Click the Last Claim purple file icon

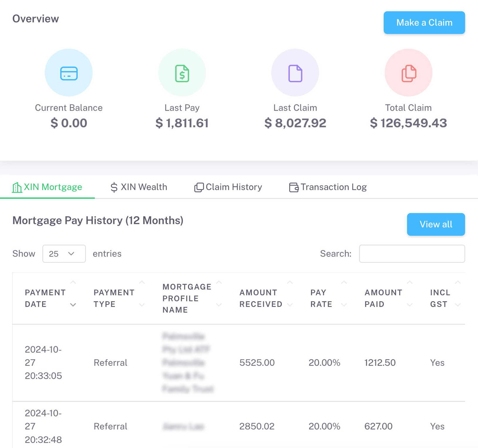pyautogui.click(x=295, y=73)
